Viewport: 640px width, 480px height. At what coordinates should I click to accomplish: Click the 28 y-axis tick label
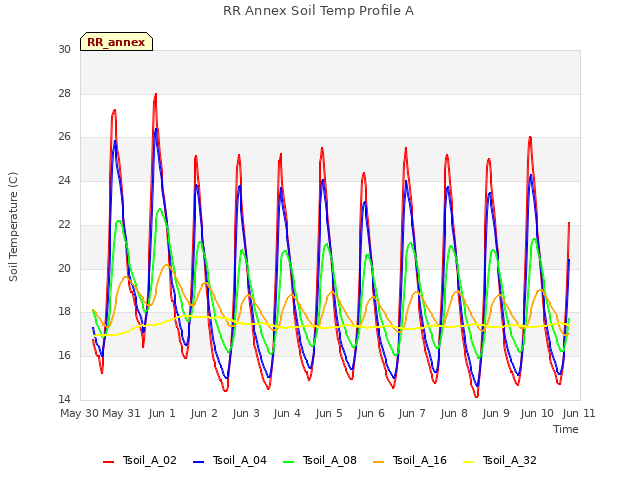64,93
